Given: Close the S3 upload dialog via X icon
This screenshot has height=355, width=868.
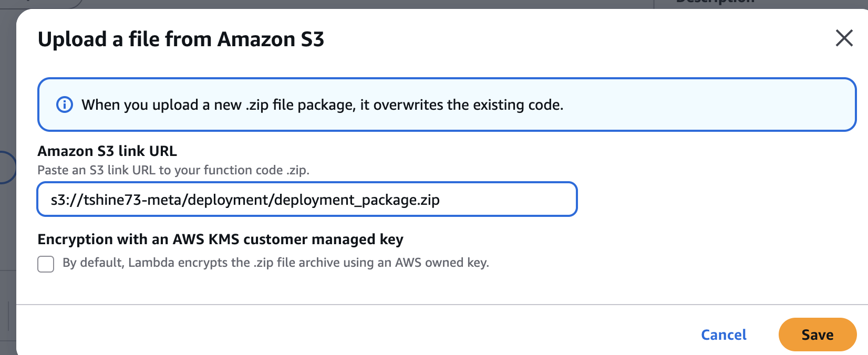Looking at the screenshot, I should point(844,38).
